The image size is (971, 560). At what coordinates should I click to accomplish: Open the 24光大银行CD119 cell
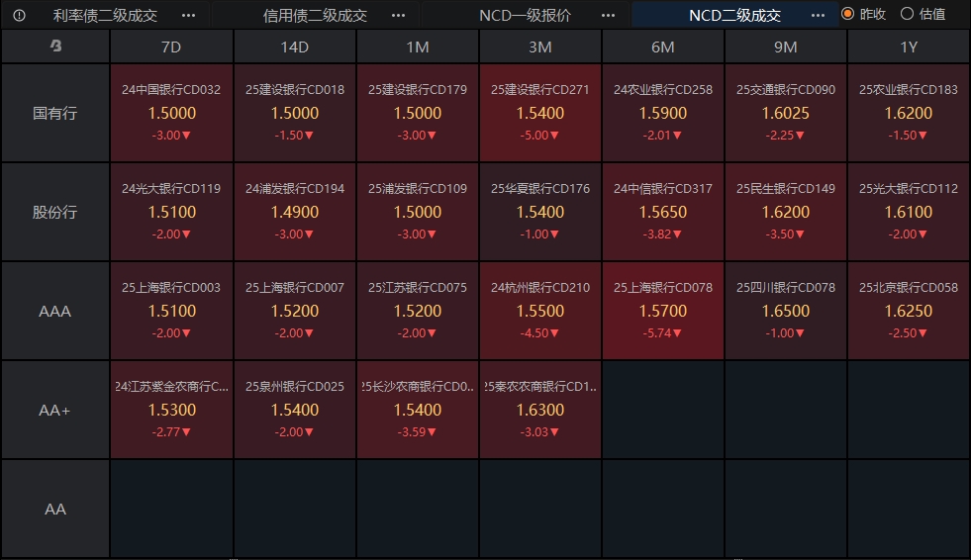(171, 213)
